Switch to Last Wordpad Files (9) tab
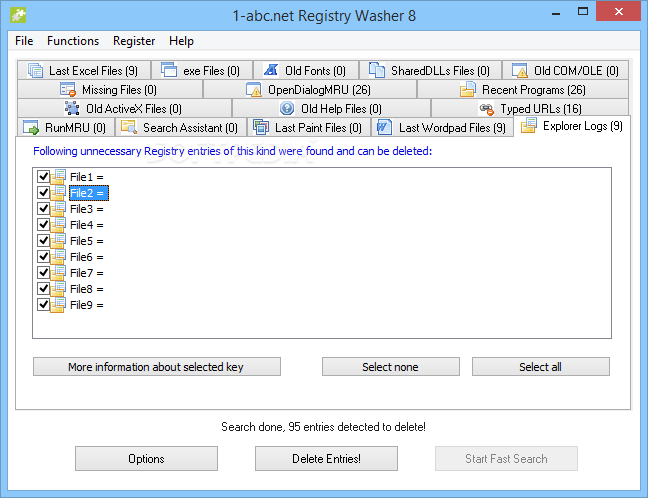This screenshot has height=498, width=648. [442, 127]
